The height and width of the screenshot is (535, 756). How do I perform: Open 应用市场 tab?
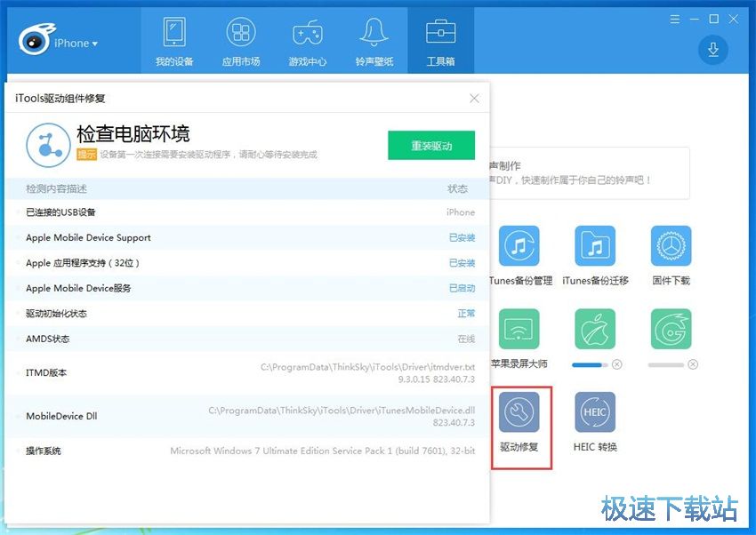[241, 43]
